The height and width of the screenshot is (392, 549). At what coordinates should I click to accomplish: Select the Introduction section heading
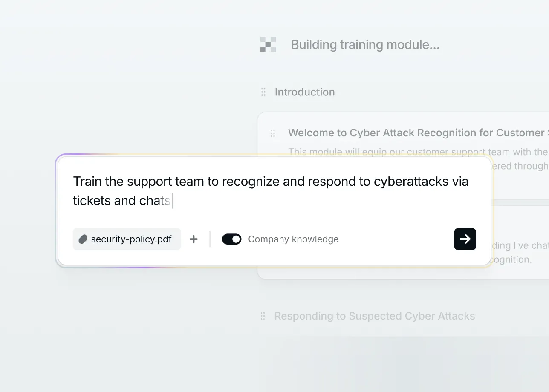pyautogui.click(x=305, y=92)
